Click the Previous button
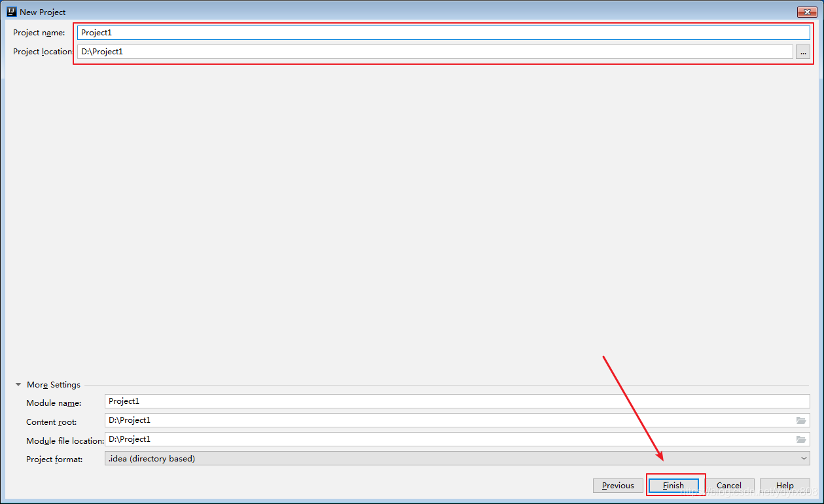Screen dimensions: 824x504 pos(618,486)
